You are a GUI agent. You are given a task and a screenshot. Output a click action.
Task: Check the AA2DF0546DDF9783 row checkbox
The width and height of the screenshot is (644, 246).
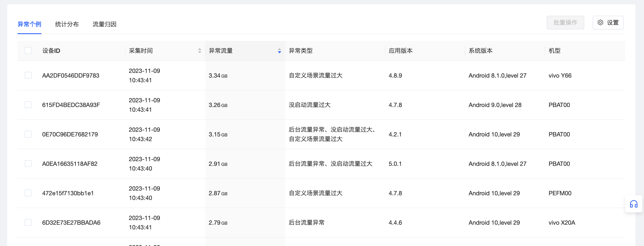(28, 75)
